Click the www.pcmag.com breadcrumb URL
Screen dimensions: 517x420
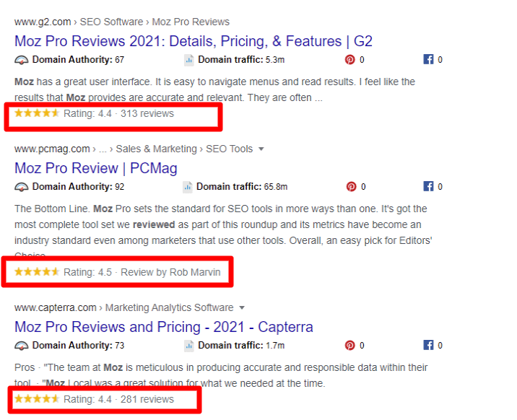[x=52, y=149]
